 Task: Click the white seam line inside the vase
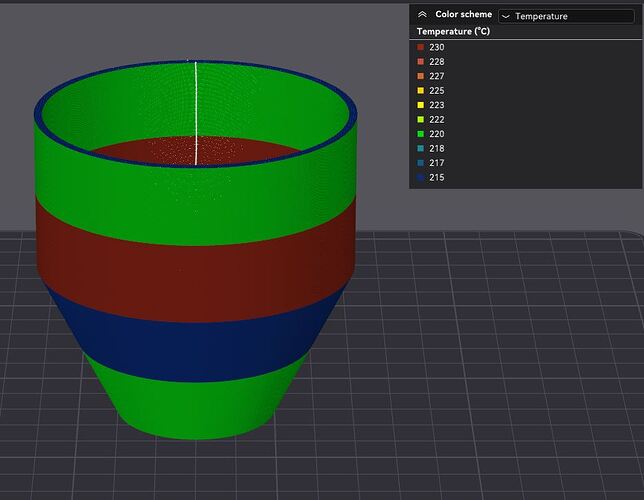point(196,113)
